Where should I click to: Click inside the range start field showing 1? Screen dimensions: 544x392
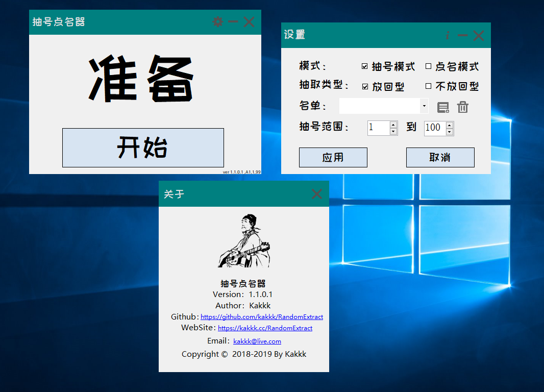point(378,128)
